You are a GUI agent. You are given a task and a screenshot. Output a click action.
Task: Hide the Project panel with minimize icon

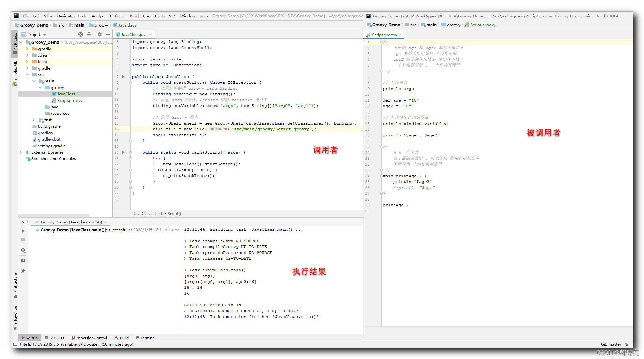pos(108,34)
